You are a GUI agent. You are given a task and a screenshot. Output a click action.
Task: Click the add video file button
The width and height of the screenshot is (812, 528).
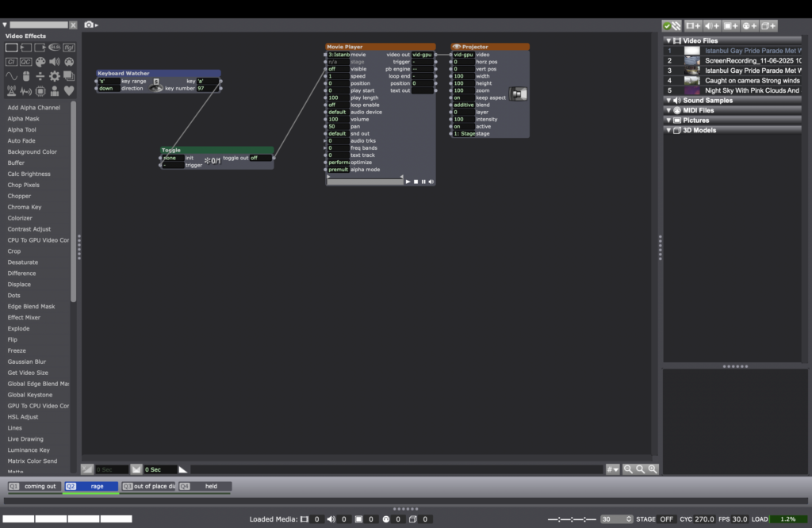click(x=693, y=25)
